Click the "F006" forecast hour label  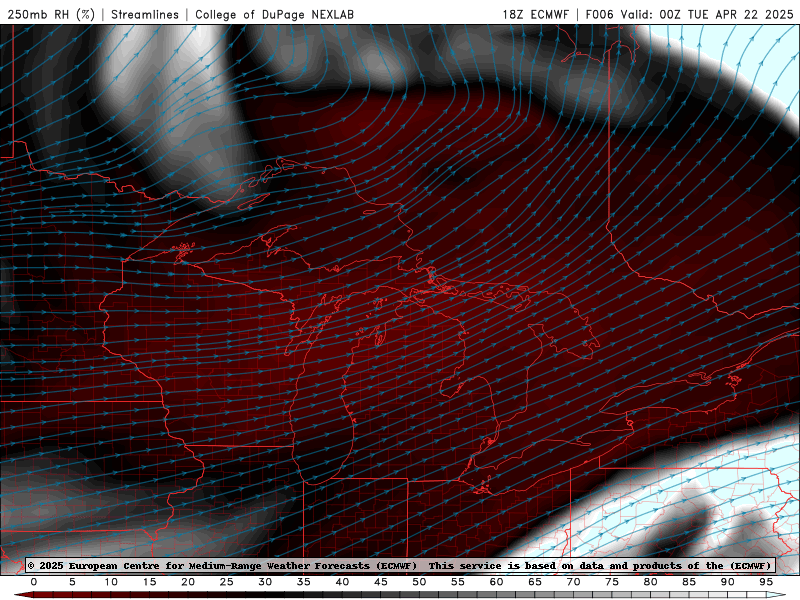tap(599, 14)
